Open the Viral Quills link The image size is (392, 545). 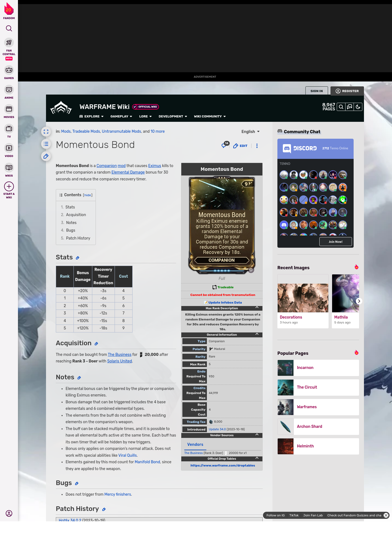coord(127,455)
